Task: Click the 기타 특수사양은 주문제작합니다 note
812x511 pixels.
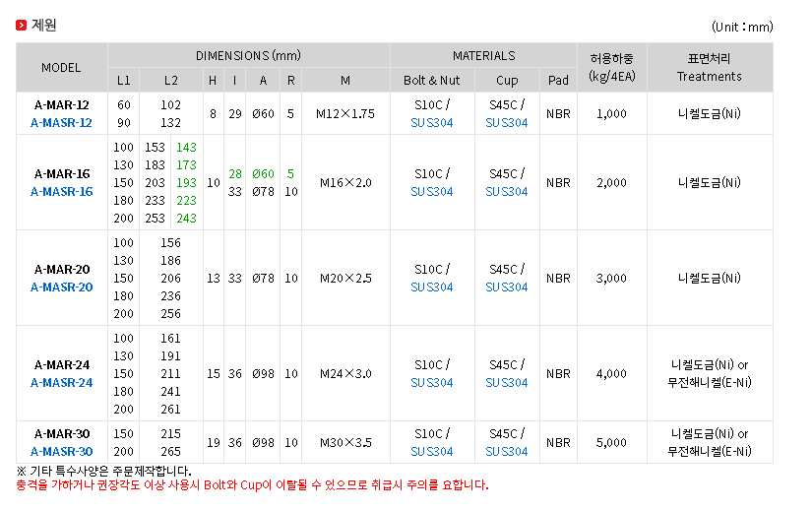Action: point(104,471)
